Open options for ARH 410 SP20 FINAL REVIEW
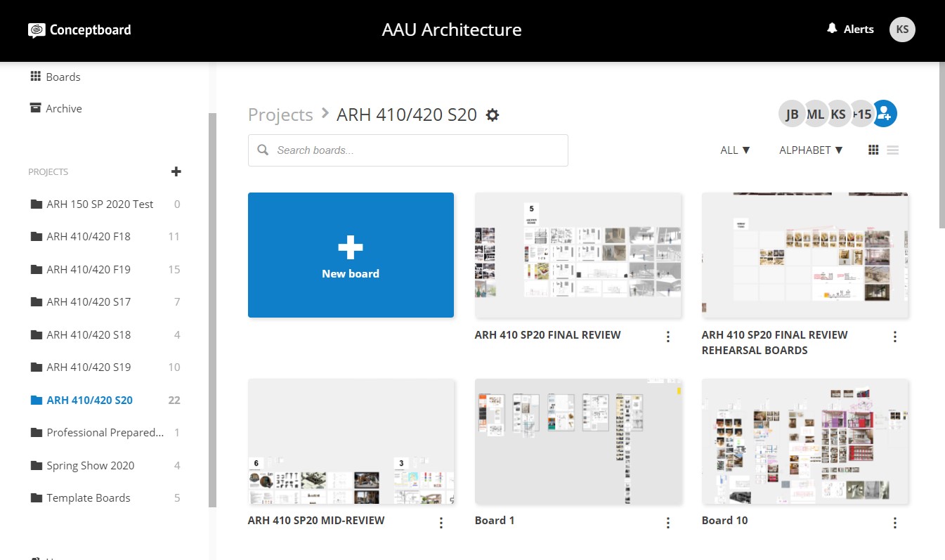The width and height of the screenshot is (945, 560). click(667, 337)
